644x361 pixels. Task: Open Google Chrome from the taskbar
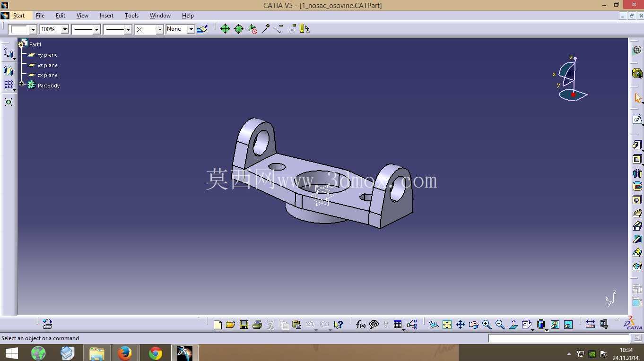[x=155, y=353]
